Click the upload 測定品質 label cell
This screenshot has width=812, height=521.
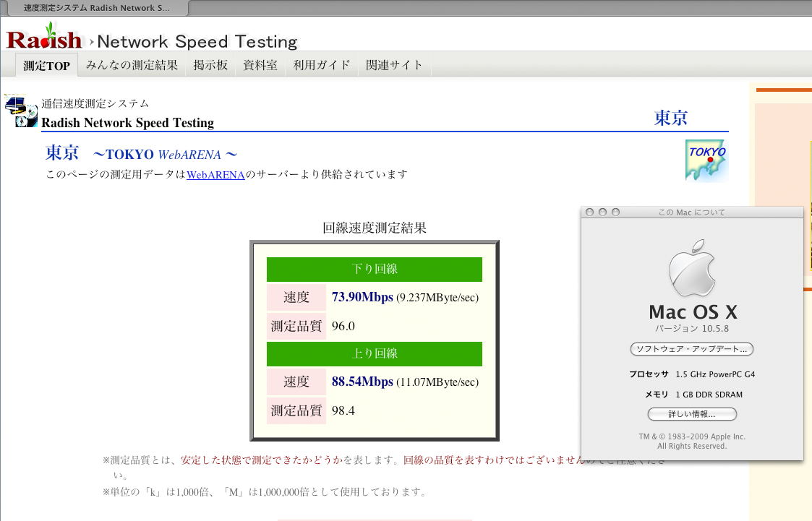point(296,410)
